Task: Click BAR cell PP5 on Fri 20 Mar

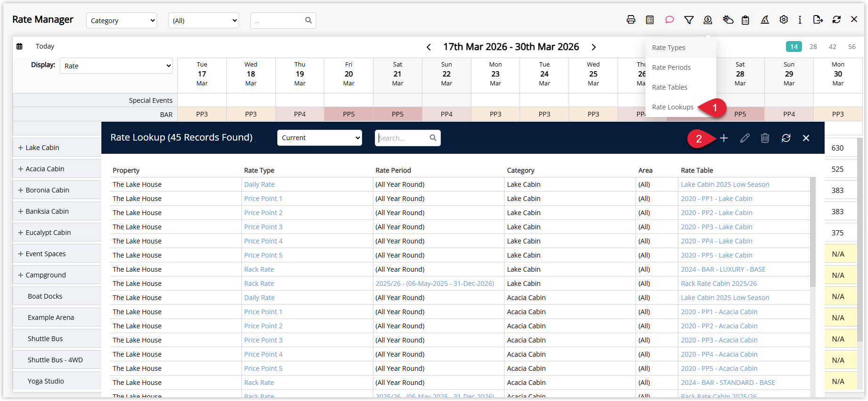Action: (x=348, y=114)
